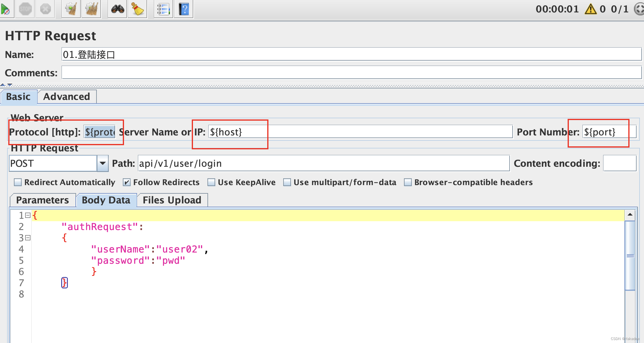This screenshot has height=343, width=644.
Task: Click Start no pauses toolbar icon
Action: point(5,9)
